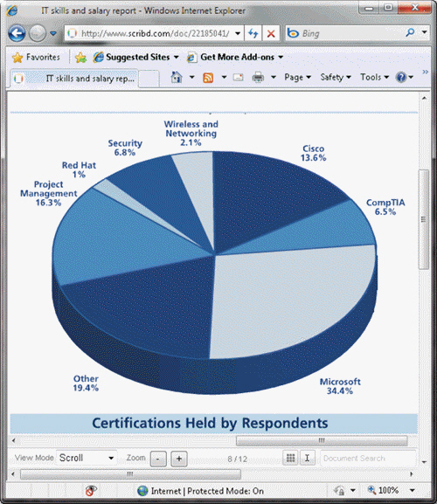This screenshot has width=437, height=504.
Task: Refresh the page with the refresh icon
Action: click(253, 33)
